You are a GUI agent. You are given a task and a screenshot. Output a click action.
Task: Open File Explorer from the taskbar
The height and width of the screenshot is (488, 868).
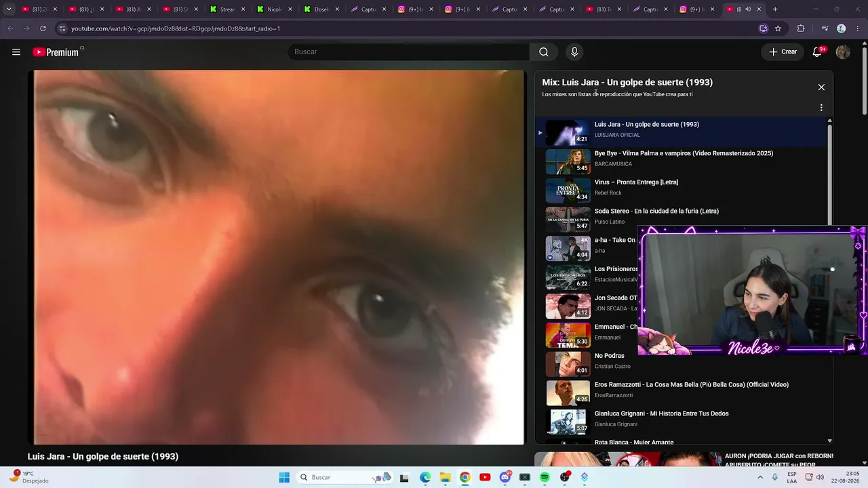445,477
